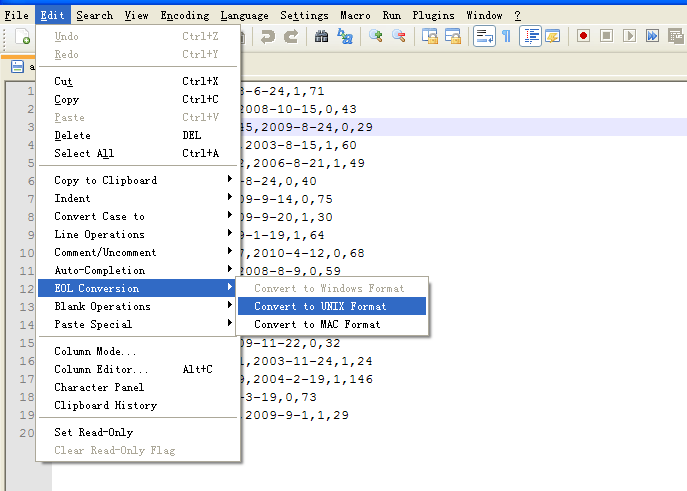Click the Zoom Out magnifier icon
This screenshot has height=491, width=687.
[x=399, y=37]
